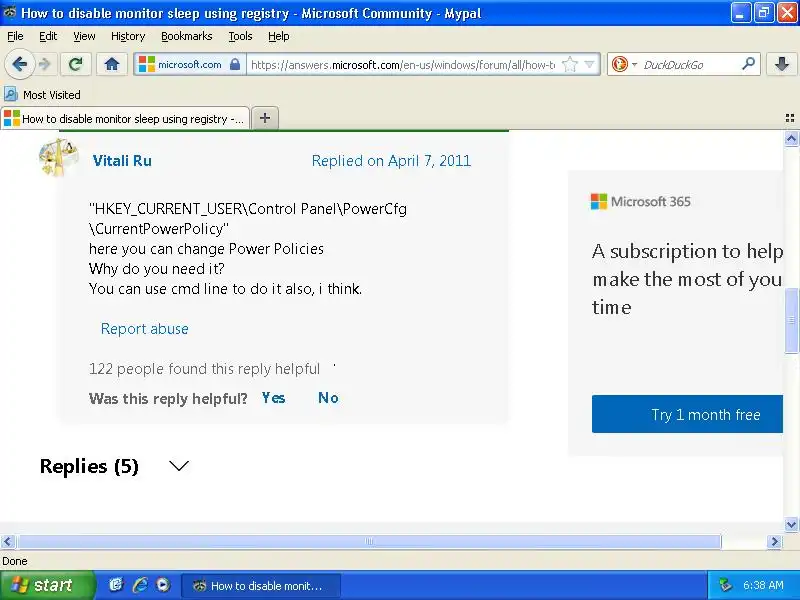Open the Help menu

(279, 36)
